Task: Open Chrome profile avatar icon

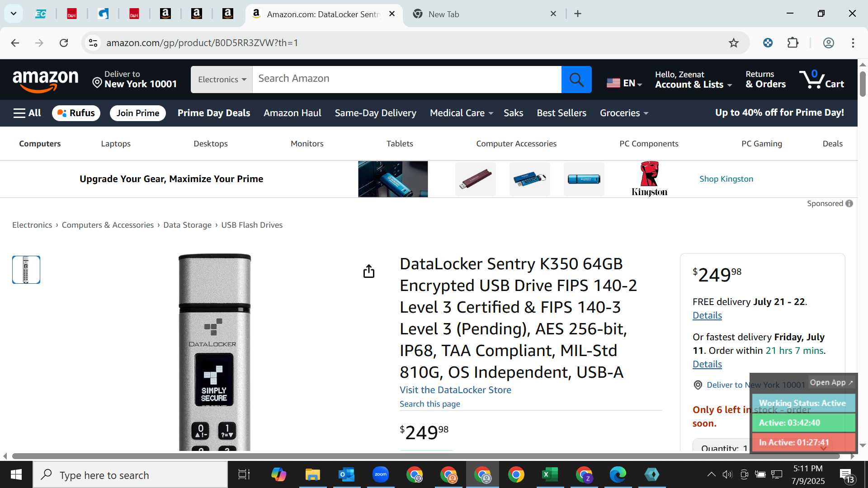Action: click(828, 43)
